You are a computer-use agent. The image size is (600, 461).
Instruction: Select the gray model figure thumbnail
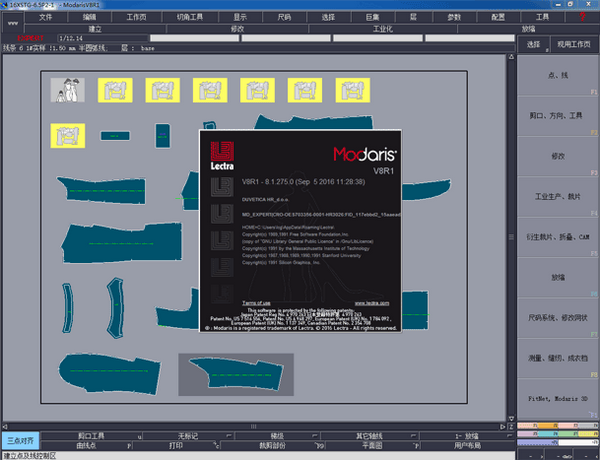point(68,90)
